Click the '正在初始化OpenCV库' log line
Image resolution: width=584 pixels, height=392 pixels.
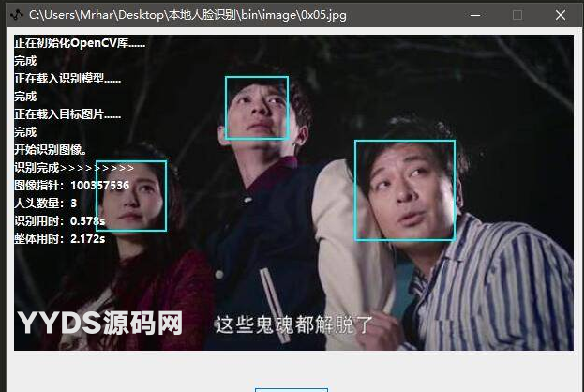(80, 43)
